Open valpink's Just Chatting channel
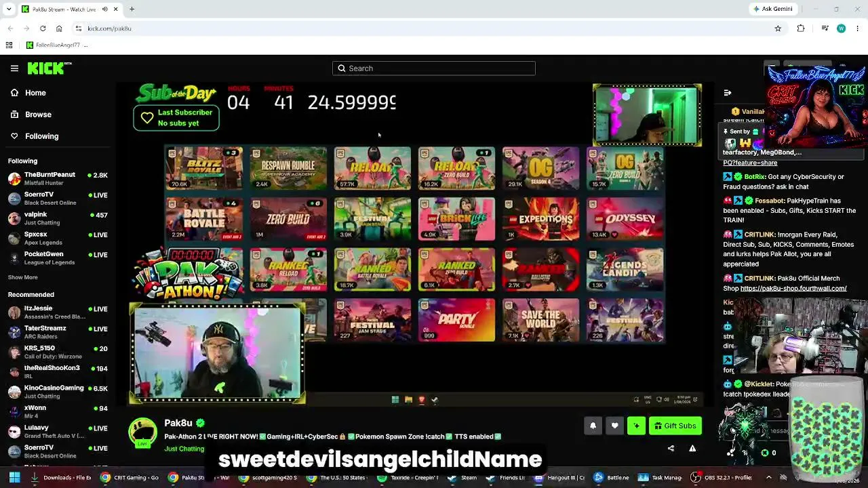Screen dimensions: 868x488 point(58,218)
